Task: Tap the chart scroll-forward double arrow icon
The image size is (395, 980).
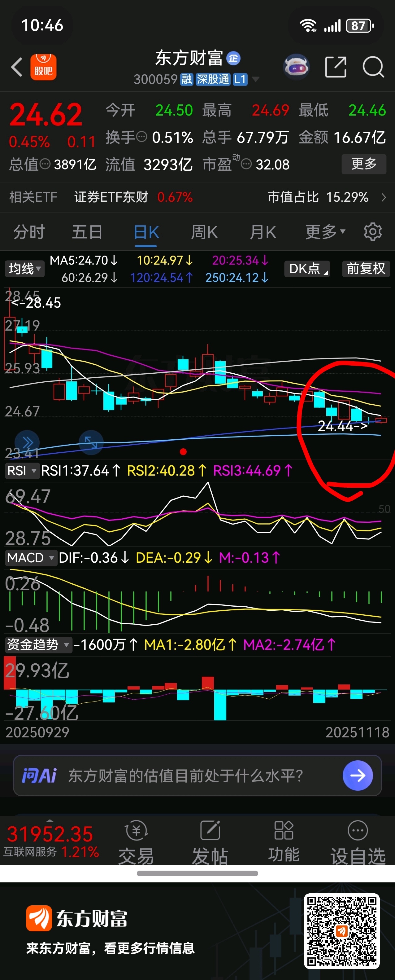Action: (x=27, y=442)
